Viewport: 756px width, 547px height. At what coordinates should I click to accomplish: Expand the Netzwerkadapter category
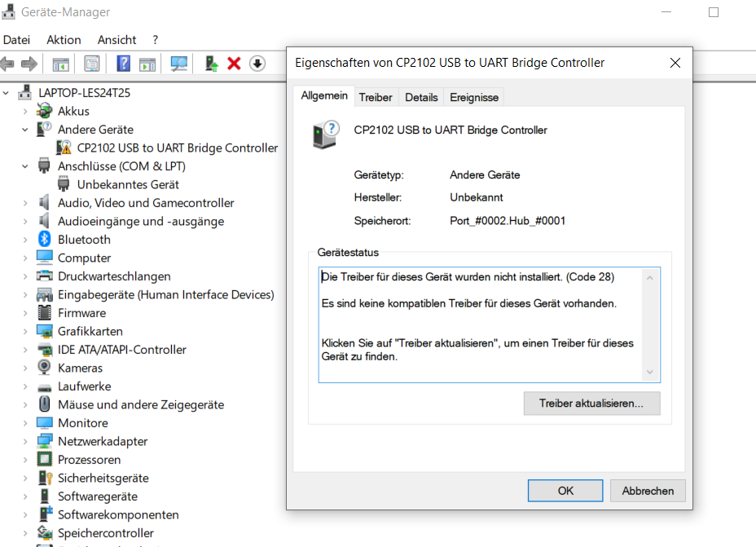[26, 442]
